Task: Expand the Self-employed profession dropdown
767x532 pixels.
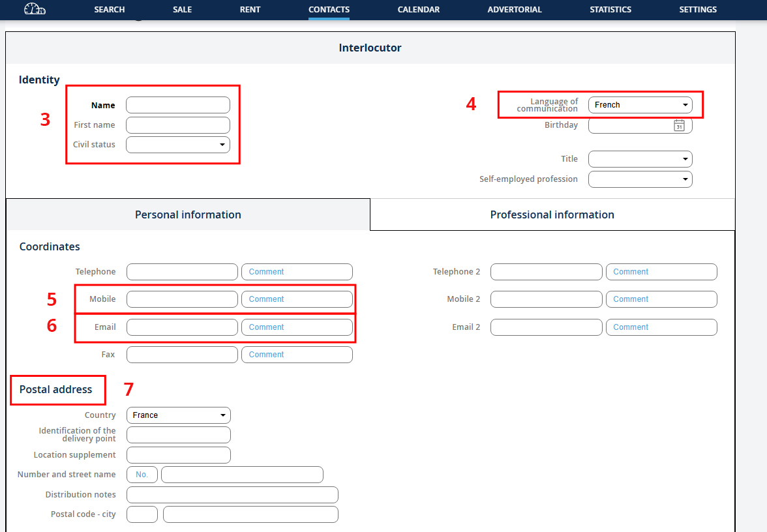Action: 640,179
